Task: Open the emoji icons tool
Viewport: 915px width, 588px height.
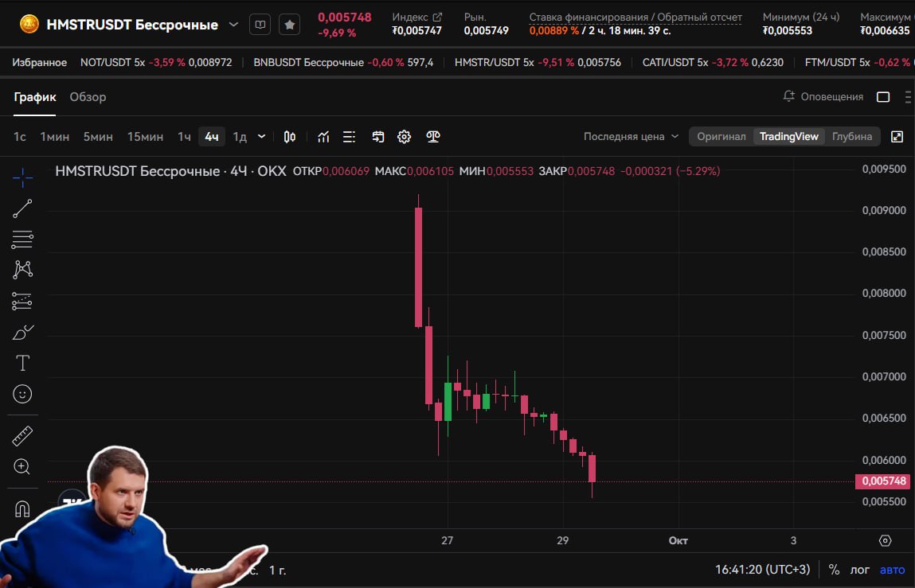Action: click(x=22, y=394)
